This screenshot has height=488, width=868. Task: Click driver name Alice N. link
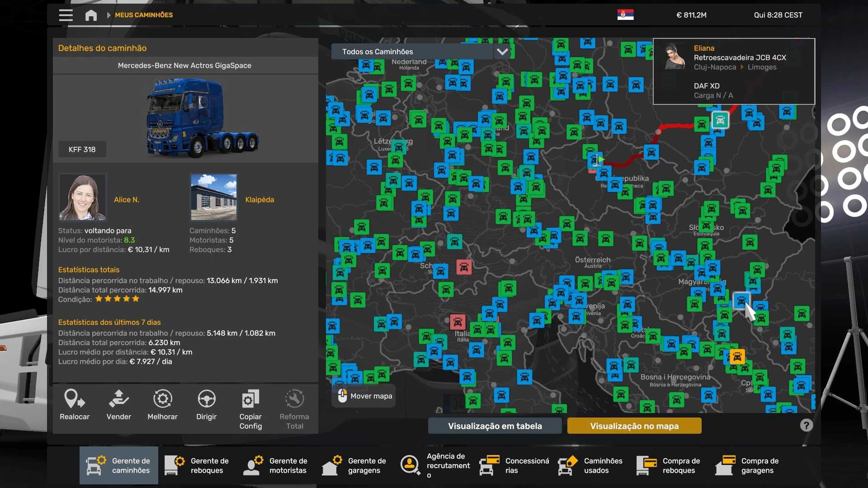pos(127,200)
